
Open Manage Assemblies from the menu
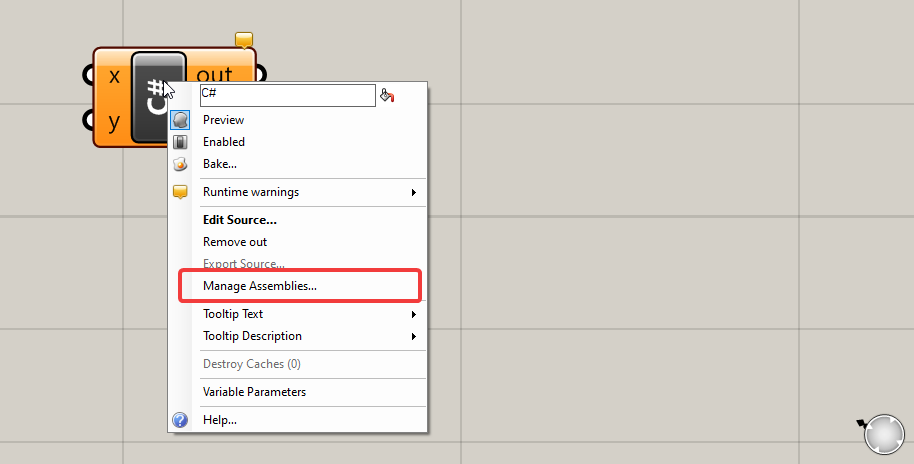[260, 286]
